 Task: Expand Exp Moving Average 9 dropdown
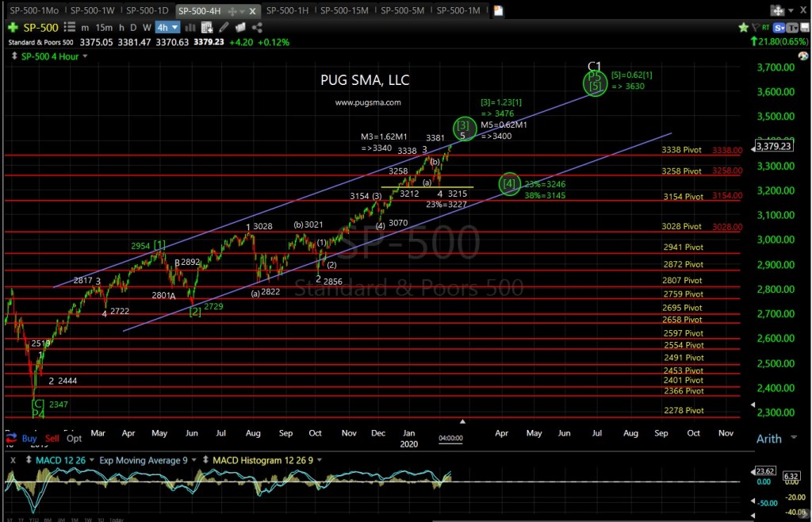pyautogui.click(x=193, y=460)
